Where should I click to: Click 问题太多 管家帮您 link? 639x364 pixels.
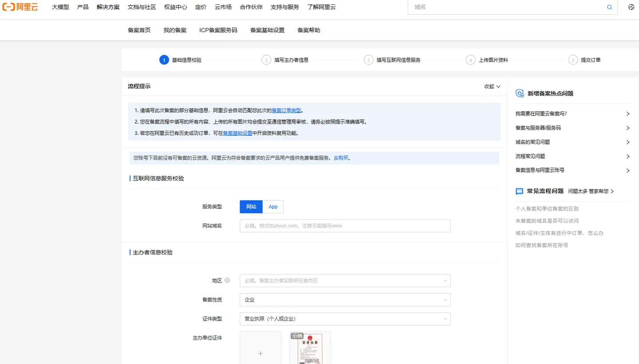coord(591,192)
